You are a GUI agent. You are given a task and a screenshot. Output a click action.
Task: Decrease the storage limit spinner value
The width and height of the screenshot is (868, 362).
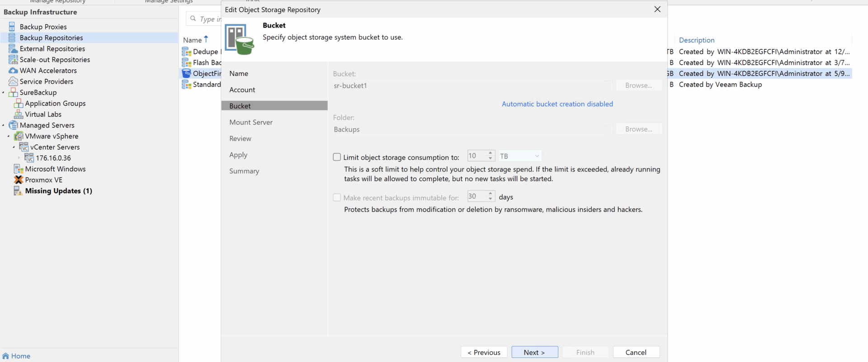click(491, 158)
